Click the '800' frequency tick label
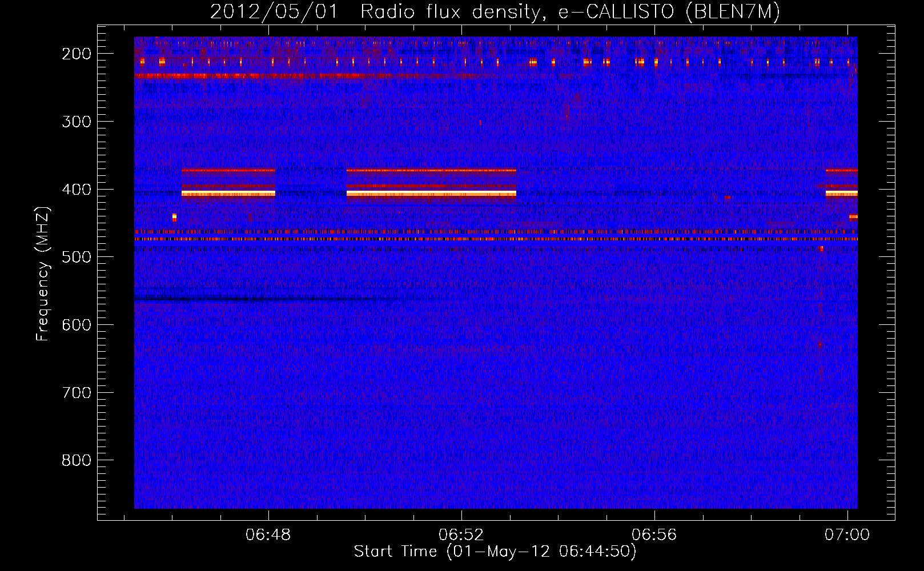Image resolution: width=924 pixels, height=571 pixels. coord(77,460)
